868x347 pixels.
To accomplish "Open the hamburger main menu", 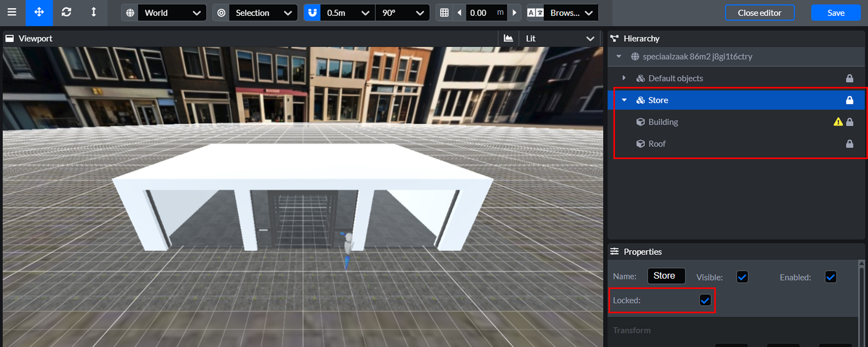I will point(12,13).
